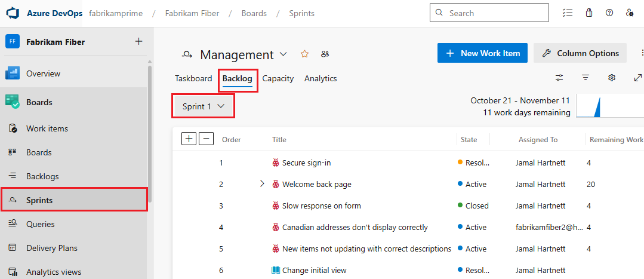This screenshot has width=644, height=279.
Task: Open the Filter funnel icon
Action: coord(586,78)
